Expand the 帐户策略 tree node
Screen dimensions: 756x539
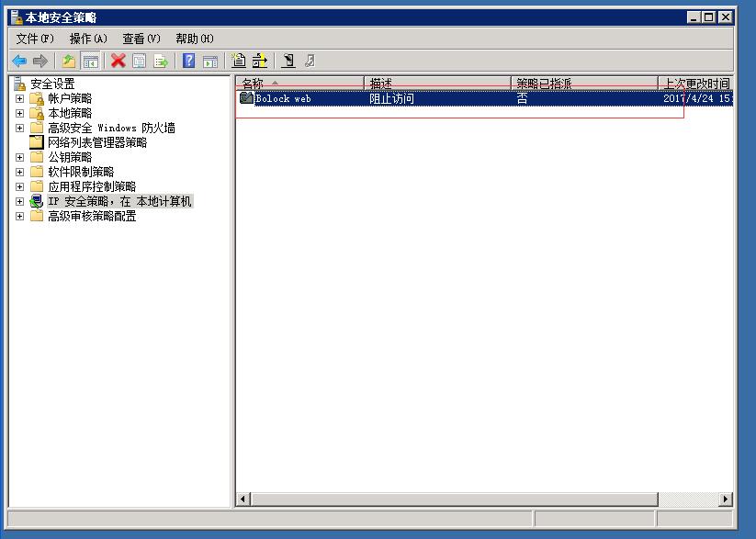click(x=20, y=97)
